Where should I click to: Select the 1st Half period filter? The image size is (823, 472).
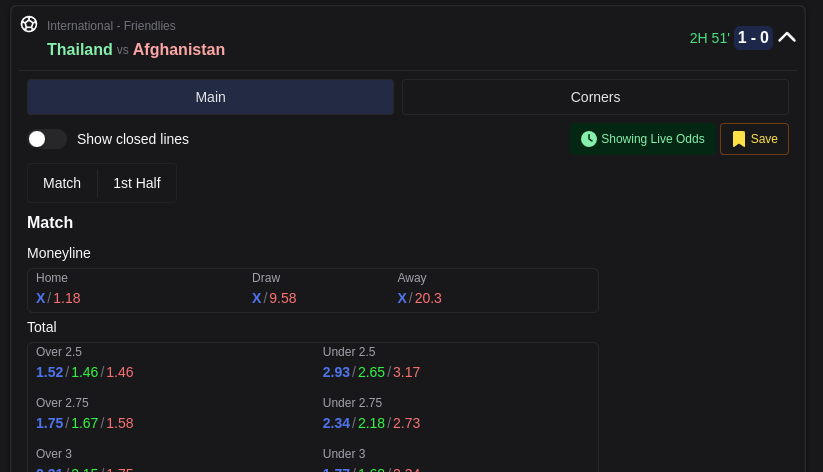[x=137, y=183]
